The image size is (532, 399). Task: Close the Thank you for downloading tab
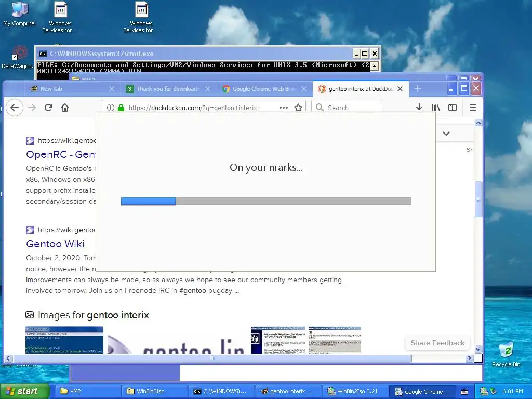208,88
